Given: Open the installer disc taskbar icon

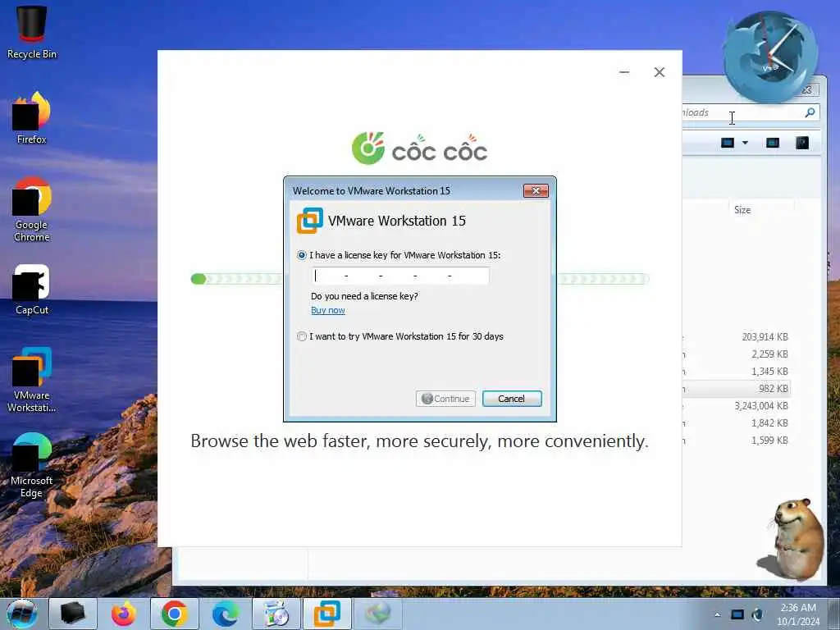Looking at the screenshot, I should pyautogui.click(x=276, y=614).
